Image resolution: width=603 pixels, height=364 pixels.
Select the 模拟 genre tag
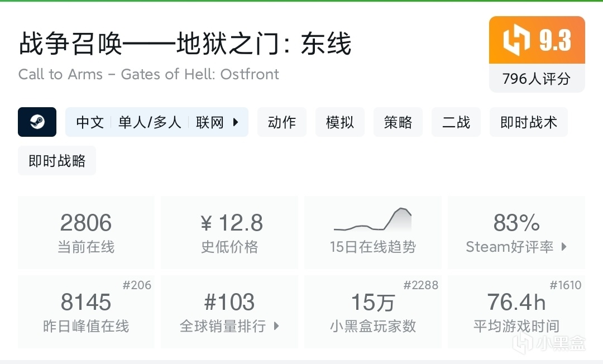point(339,122)
